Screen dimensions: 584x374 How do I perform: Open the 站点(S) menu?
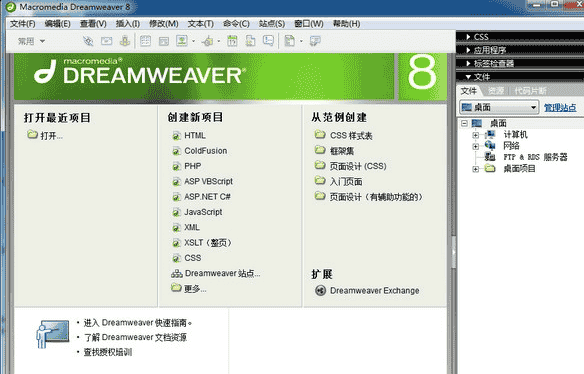click(272, 24)
